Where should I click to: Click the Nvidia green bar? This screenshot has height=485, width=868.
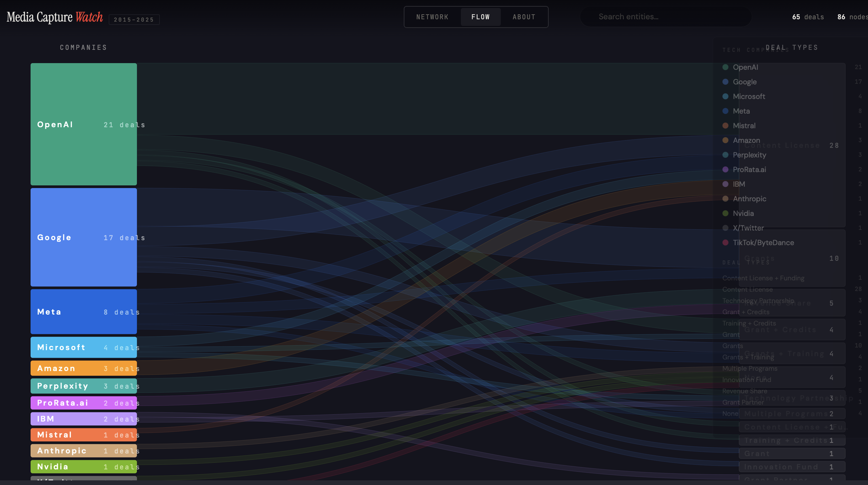(83, 466)
